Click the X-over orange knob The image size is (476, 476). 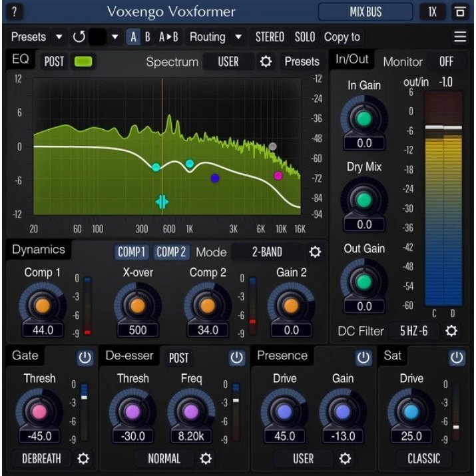pos(138,306)
